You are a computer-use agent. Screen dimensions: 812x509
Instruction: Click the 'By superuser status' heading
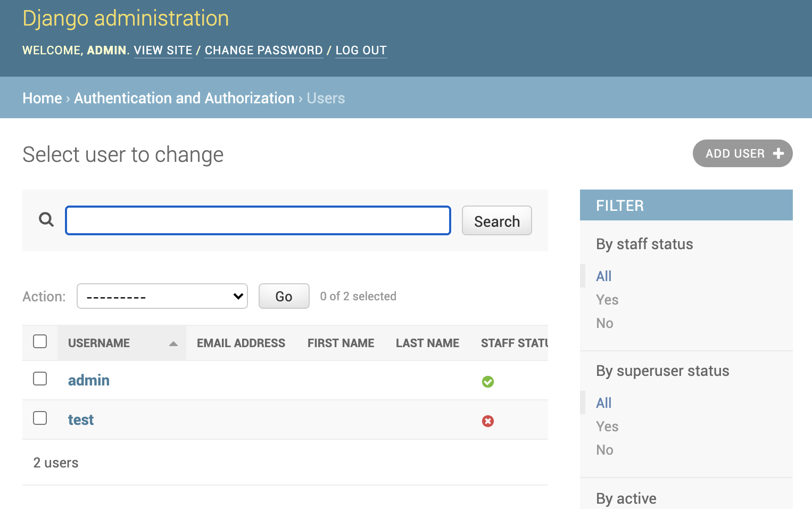662,371
